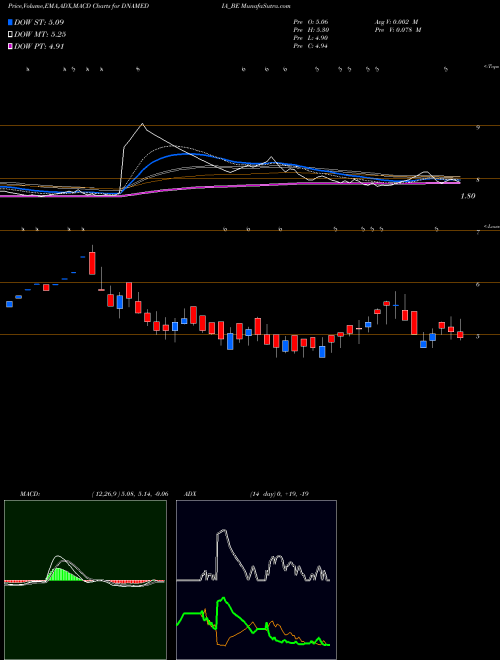Click the green MACD histogram bars
Viewport: 500px width, 660px height.
pos(64,574)
